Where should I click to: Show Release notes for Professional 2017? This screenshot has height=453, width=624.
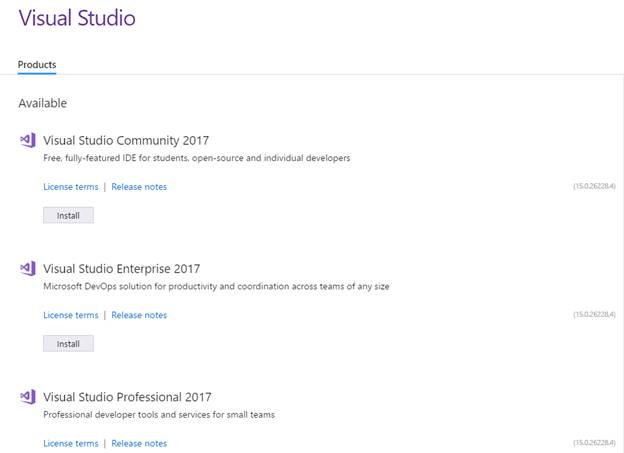pyautogui.click(x=139, y=443)
